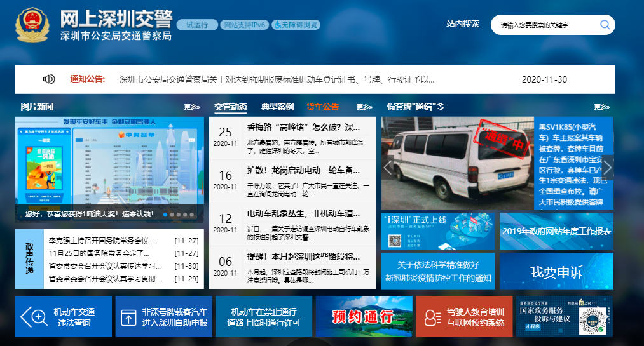Open 机动车在禁止通行道路上临时通行许可 tile
Image resolution: width=644 pixels, height=346 pixels.
264,317
